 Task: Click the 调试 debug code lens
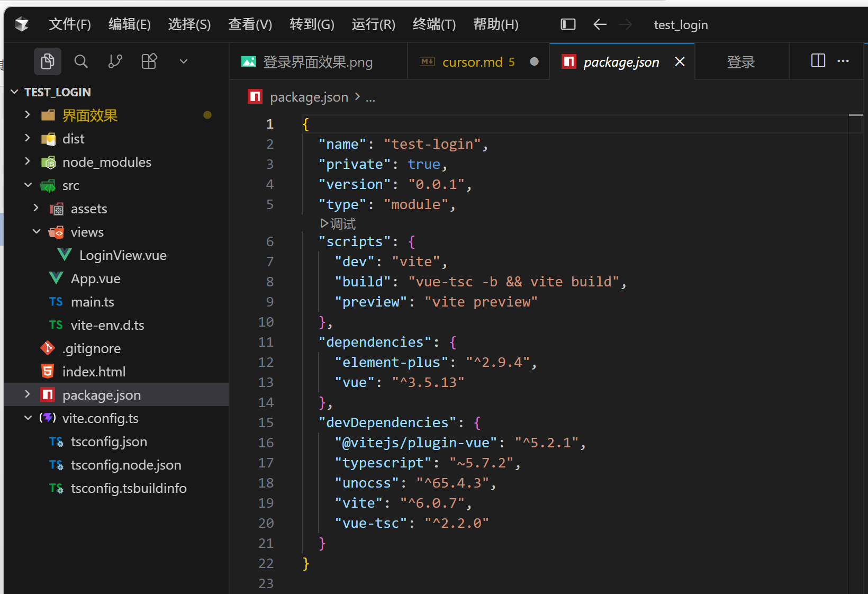point(338,224)
